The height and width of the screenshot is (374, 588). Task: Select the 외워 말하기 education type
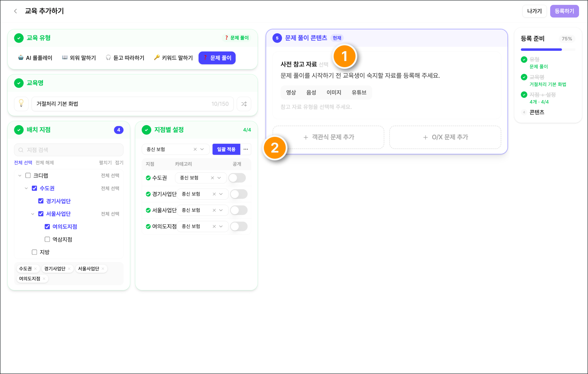click(x=79, y=58)
